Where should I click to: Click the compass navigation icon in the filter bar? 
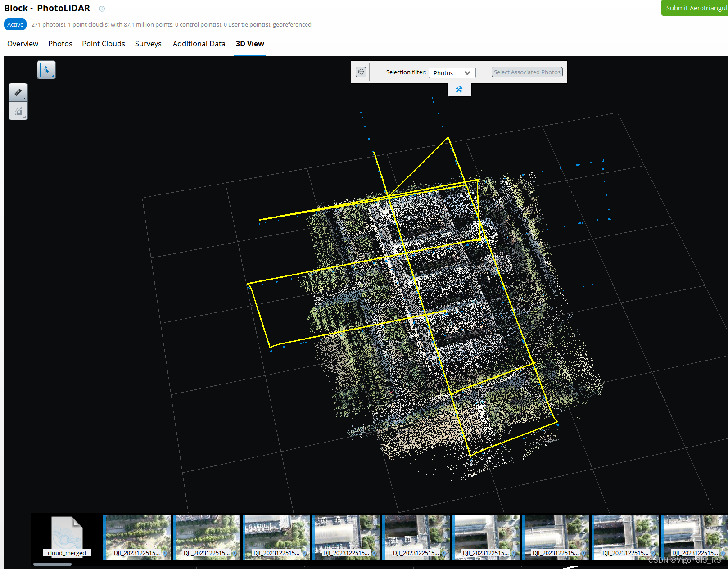(x=360, y=72)
